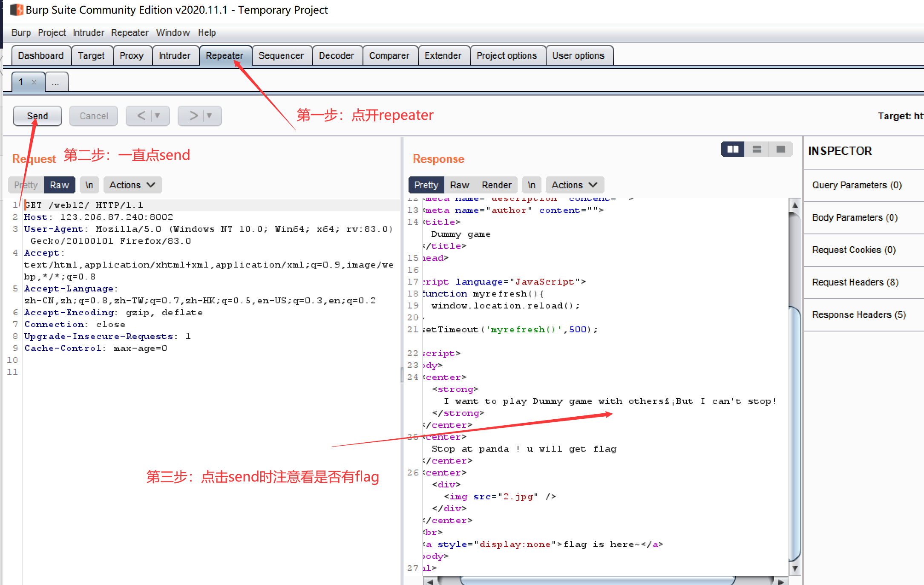The image size is (924, 585).
Task: Show Response in Render view
Action: pyautogui.click(x=496, y=185)
